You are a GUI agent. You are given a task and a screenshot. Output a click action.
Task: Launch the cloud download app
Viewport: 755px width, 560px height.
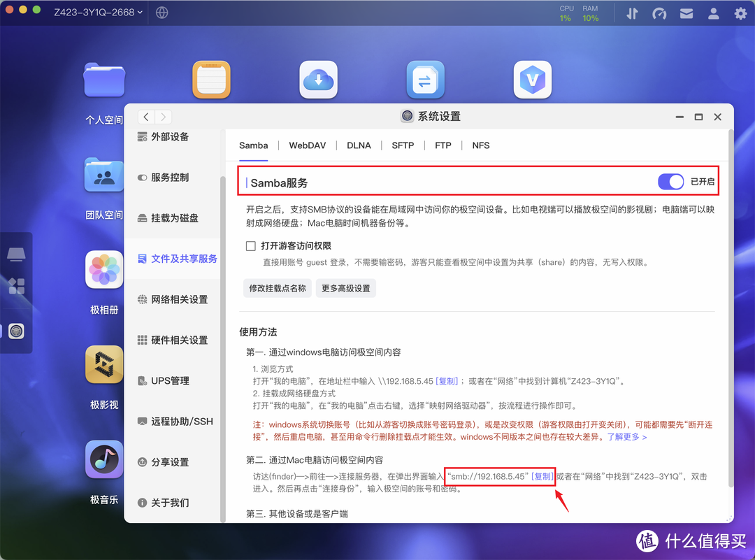pyautogui.click(x=318, y=79)
